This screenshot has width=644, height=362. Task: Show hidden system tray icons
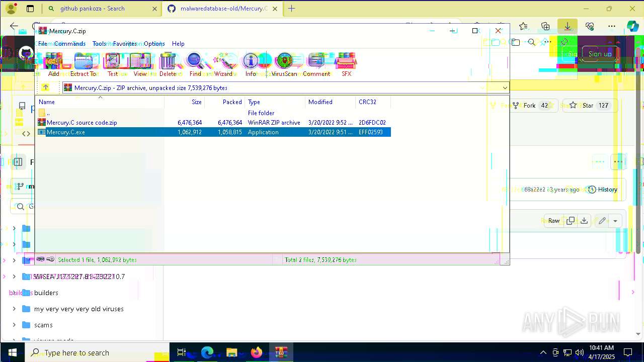click(543, 352)
